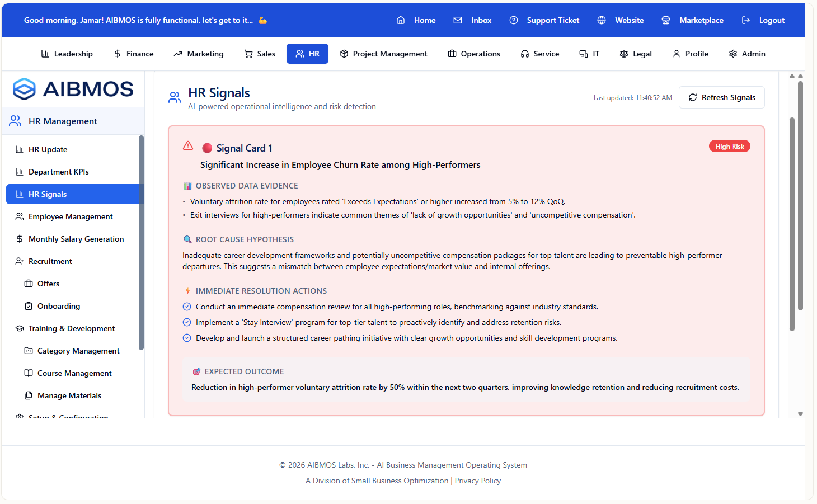The height and width of the screenshot is (504, 817).
Task: Select HR Signals in the sidebar
Action: click(73, 194)
